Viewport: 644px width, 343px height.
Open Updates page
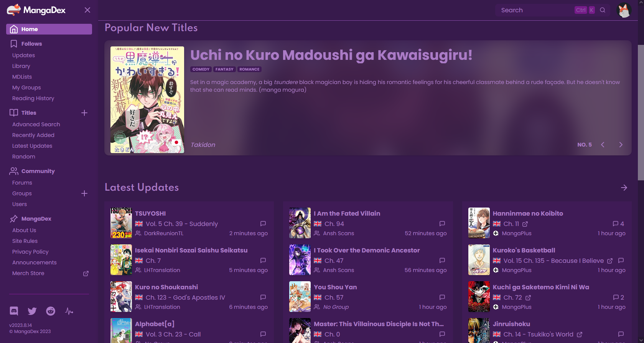[23, 55]
